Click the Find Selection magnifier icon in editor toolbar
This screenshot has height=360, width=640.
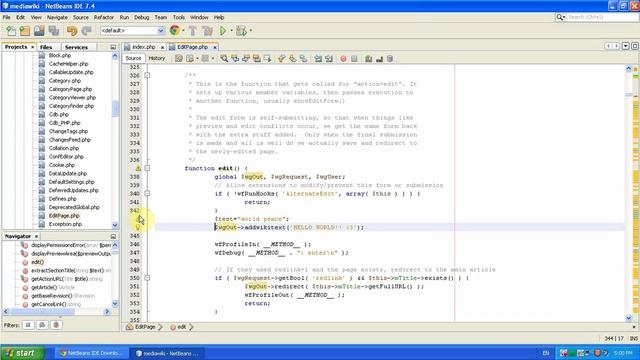coord(224,59)
